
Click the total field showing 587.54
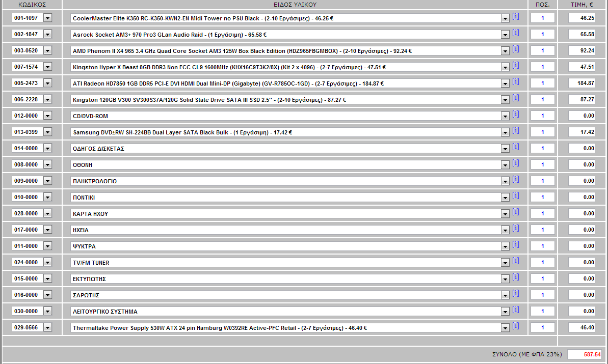click(585, 354)
